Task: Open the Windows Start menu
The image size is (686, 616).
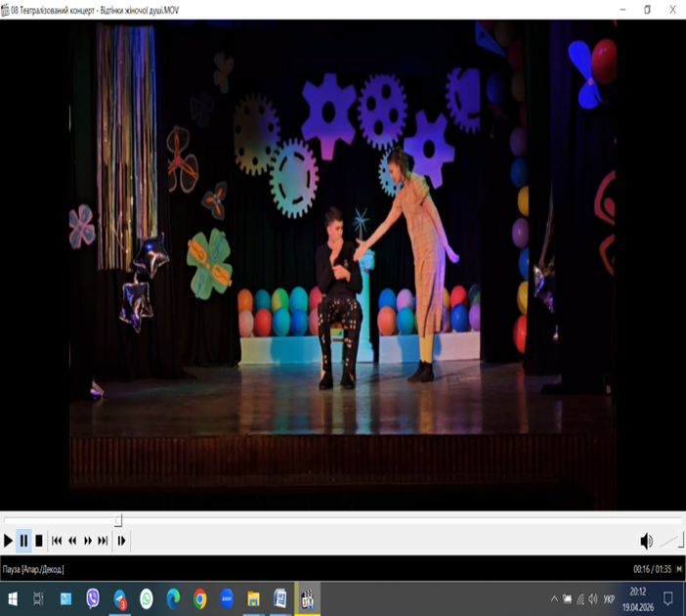Action: pyautogui.click(x=13, y=598)
